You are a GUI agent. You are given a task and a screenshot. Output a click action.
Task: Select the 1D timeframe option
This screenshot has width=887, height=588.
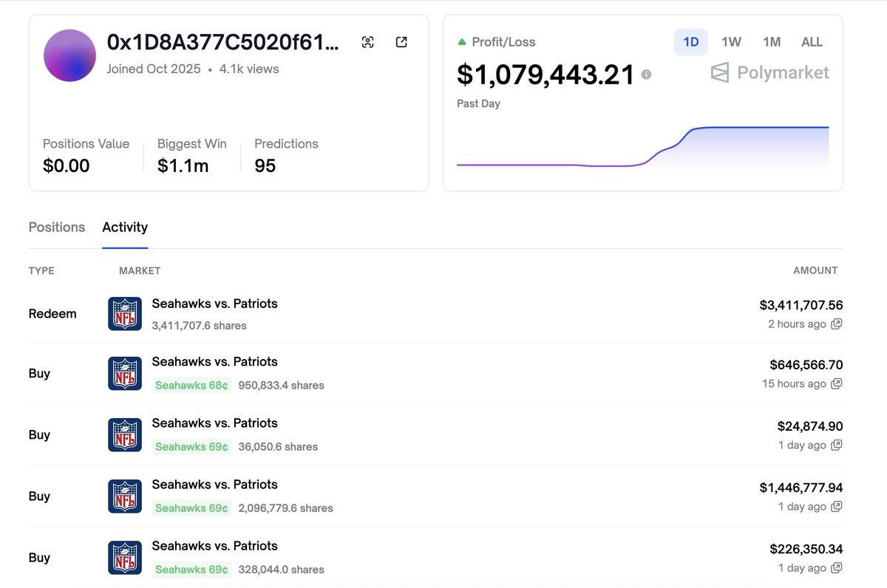690,42
